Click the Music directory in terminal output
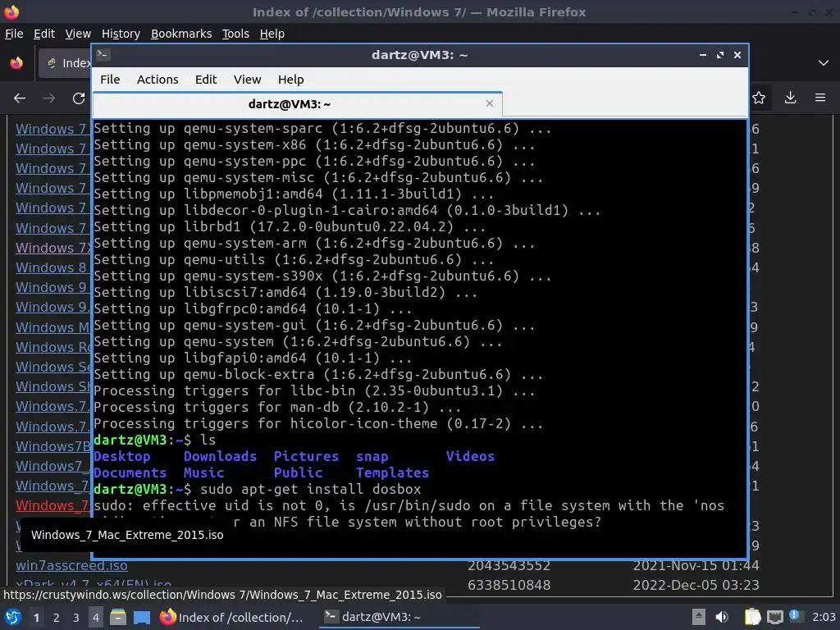The image size is (840, 630). (x=204, y=473)
